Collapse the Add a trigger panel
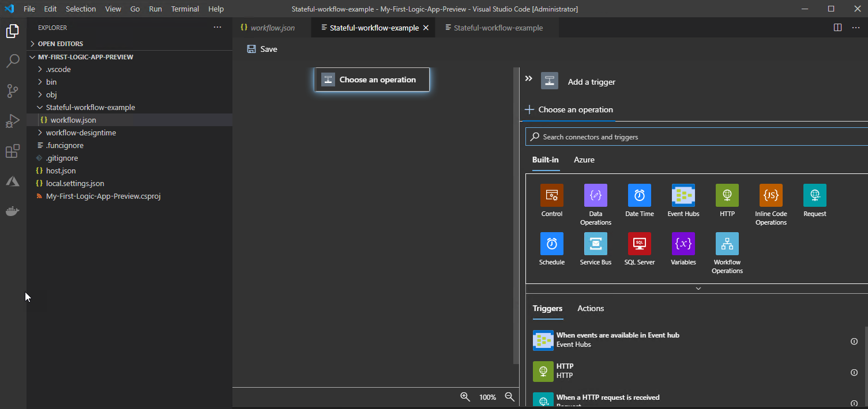868x409 pixels. coord(528,79)
